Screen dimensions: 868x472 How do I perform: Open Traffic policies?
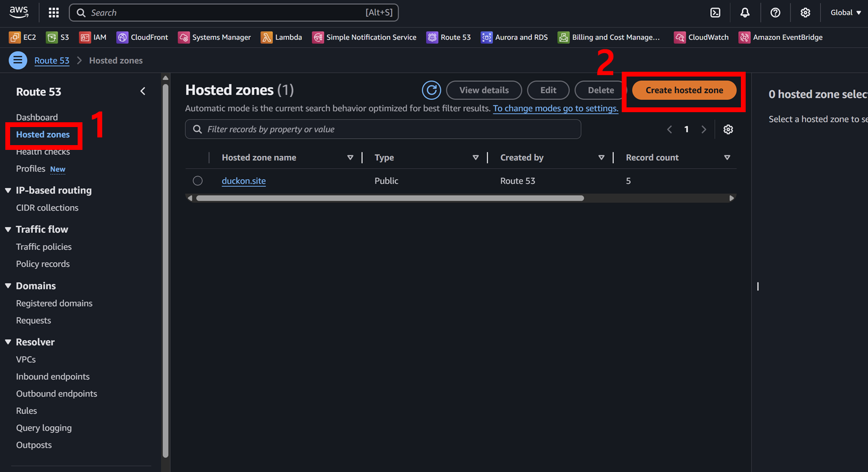44,247
